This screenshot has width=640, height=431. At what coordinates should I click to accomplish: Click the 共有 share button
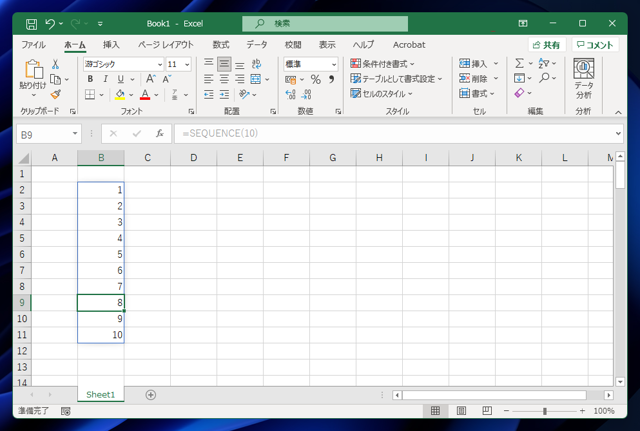click(x=547, y=45)
